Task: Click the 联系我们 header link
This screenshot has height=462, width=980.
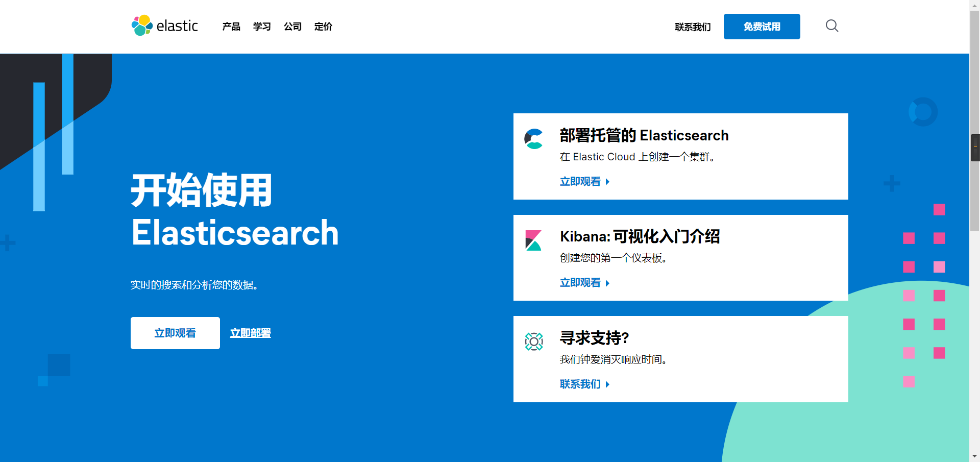Action: 693,27
